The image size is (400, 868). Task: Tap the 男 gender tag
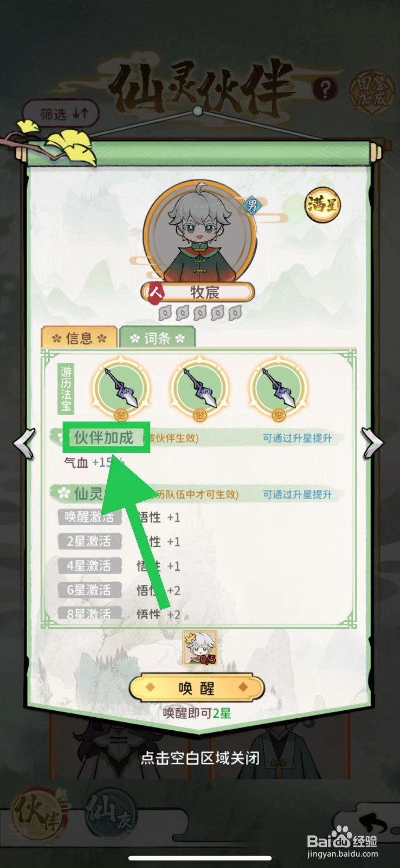tap(251, 206)
